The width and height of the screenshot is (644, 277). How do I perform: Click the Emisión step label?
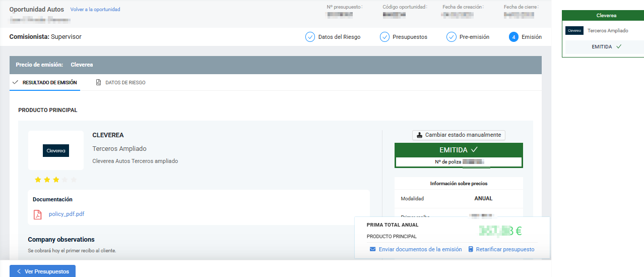532,37
